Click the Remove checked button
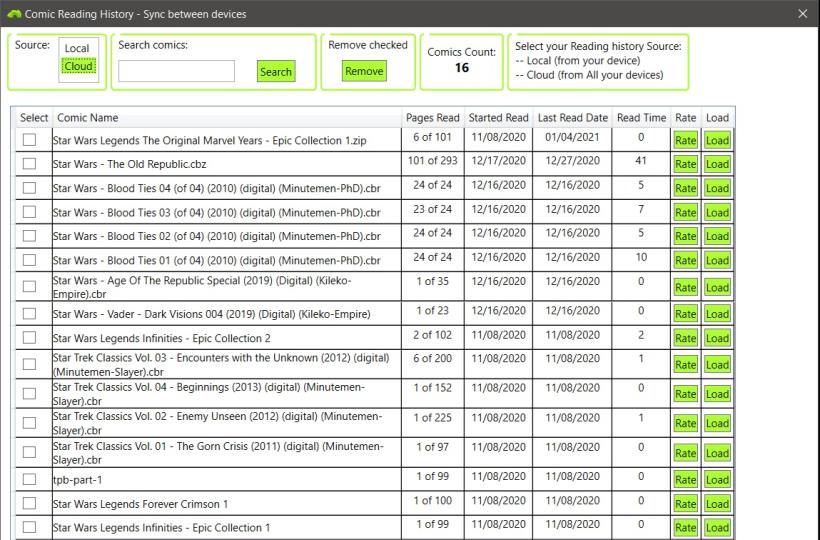The width and height of the screenshot is (820, 540). click(x=364, y=71)
